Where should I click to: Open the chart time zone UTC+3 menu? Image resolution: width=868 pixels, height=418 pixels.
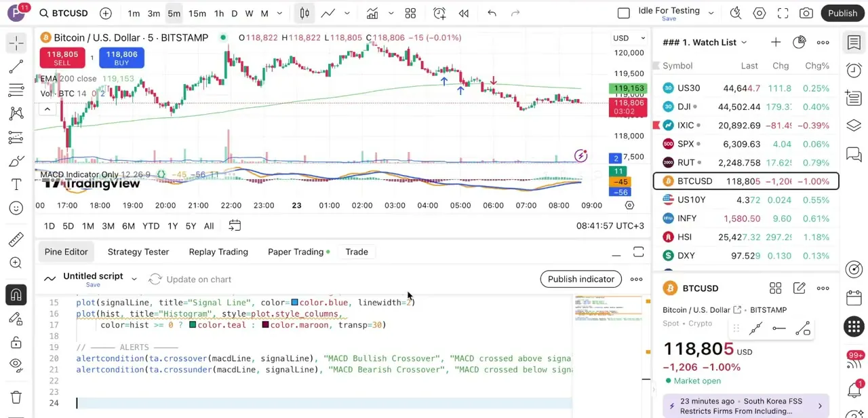point(610,226)
